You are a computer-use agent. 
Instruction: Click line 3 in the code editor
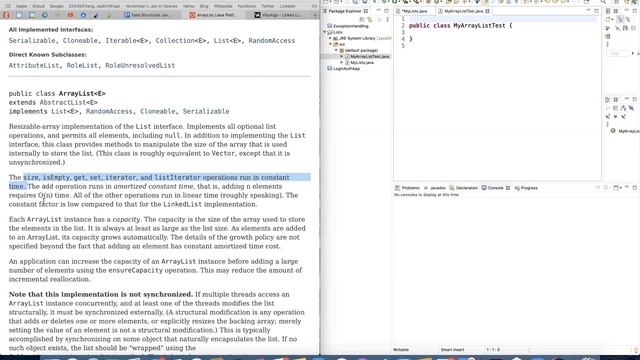[502, 32]
